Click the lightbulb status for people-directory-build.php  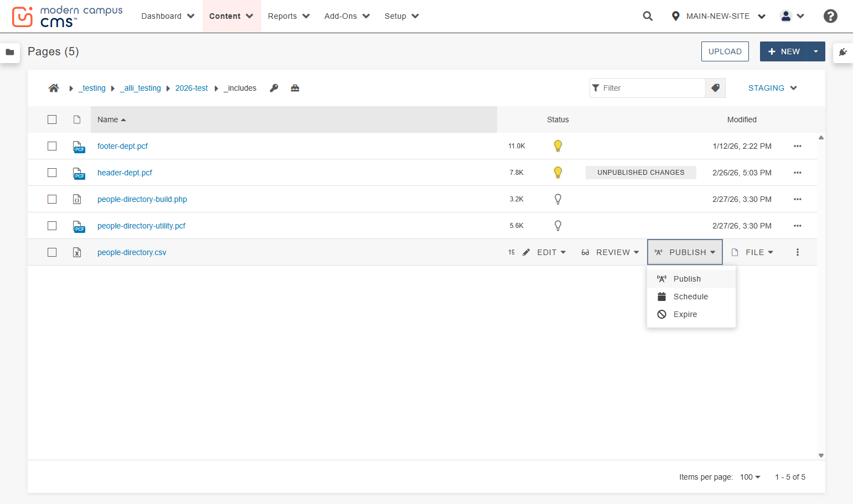click(558, 199)
